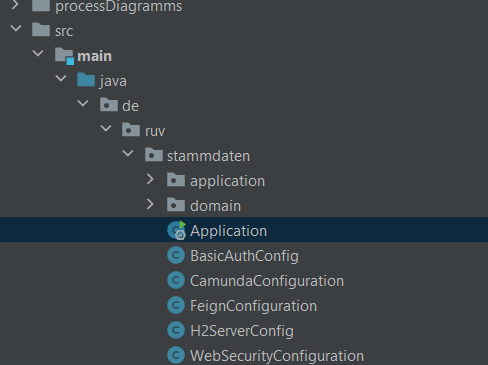The image size is (488, 365).
Task: Click the processDiagramms folder icon
Action: click(41, 5)
